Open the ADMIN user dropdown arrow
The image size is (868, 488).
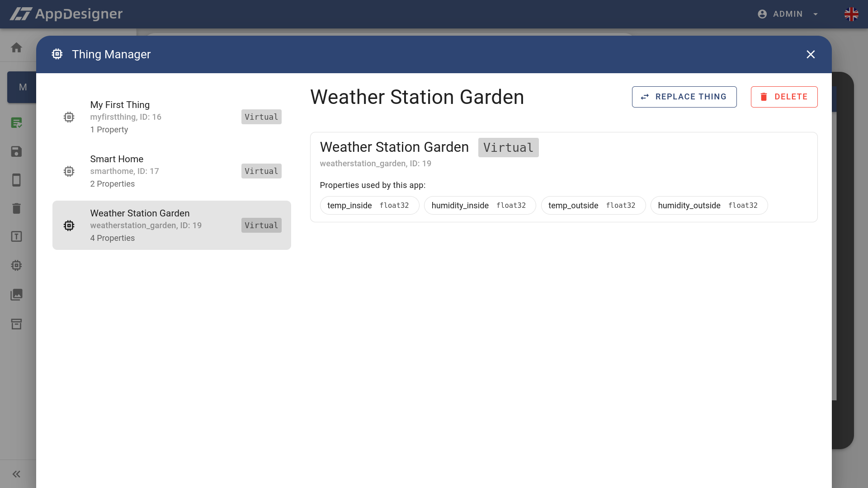click(816, 14)
